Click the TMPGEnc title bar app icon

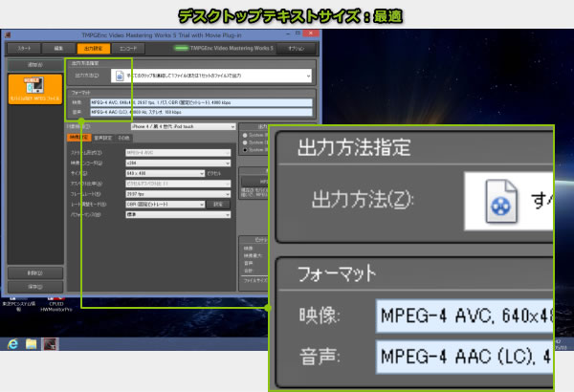pyautogui.click(x=8, y=35)
